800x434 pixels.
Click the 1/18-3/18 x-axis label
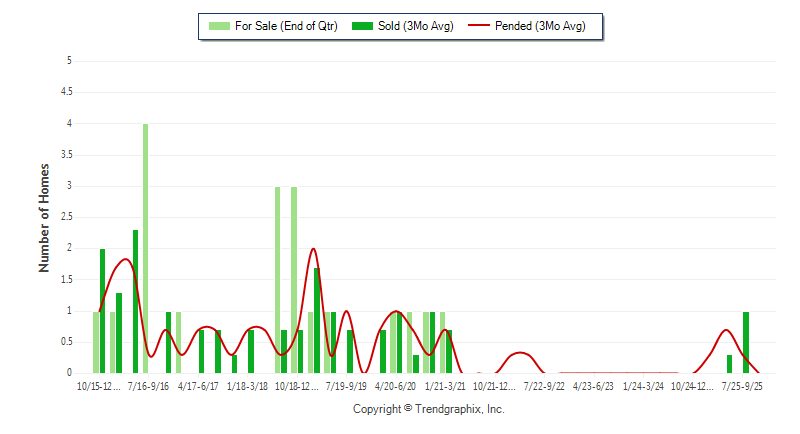[x=247, y=385]
